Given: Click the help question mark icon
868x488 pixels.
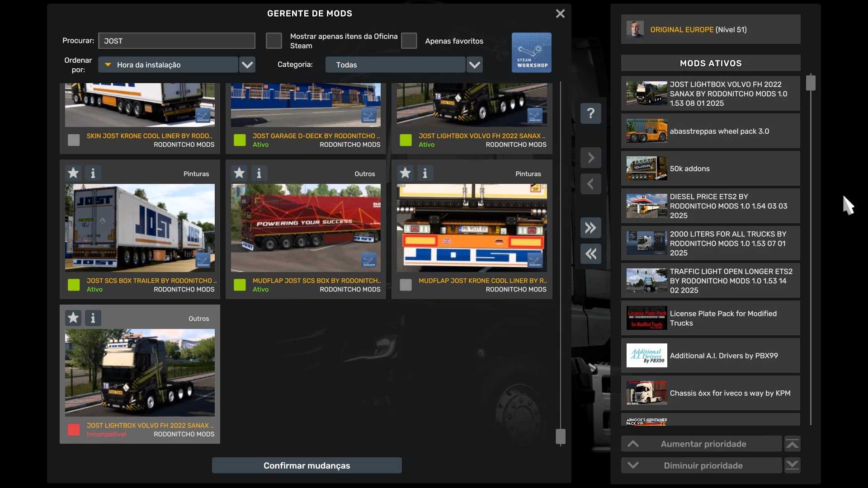Looking at the screenshot, I should click(x=590, y=113).
